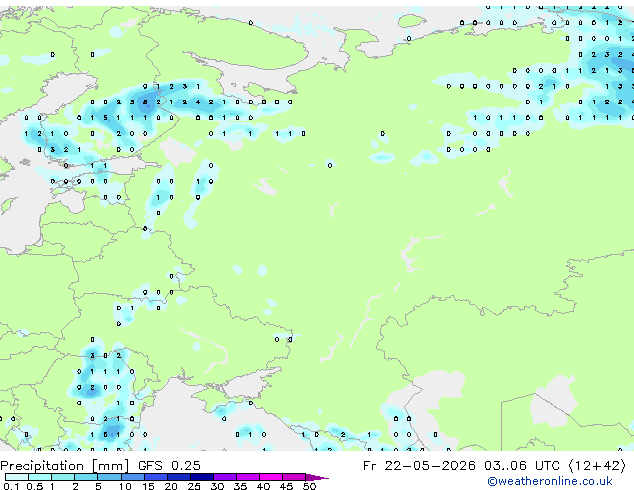Click the '25' legend scale label
The width and height of the screenshot is (634, 490).
[194, 486]
